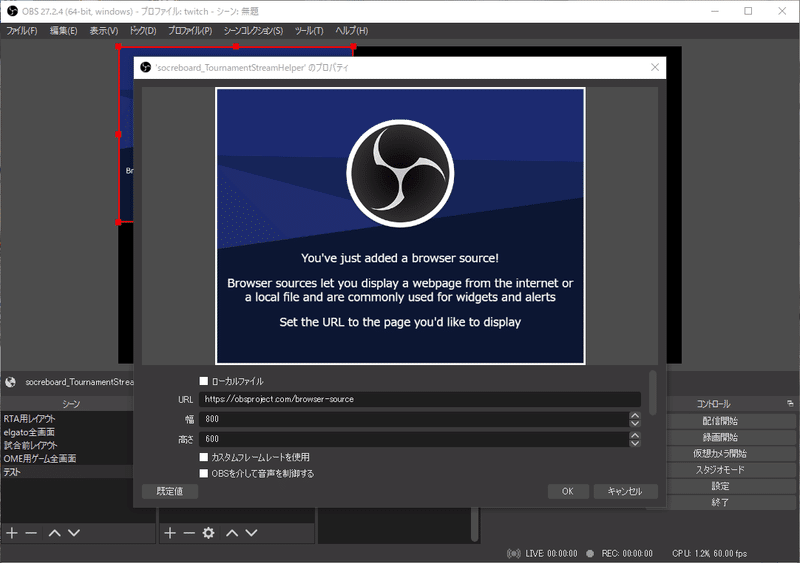Click the 録画開始 start recording button
The height and width of the screenshot is (563, 800).
click(720, 437)
